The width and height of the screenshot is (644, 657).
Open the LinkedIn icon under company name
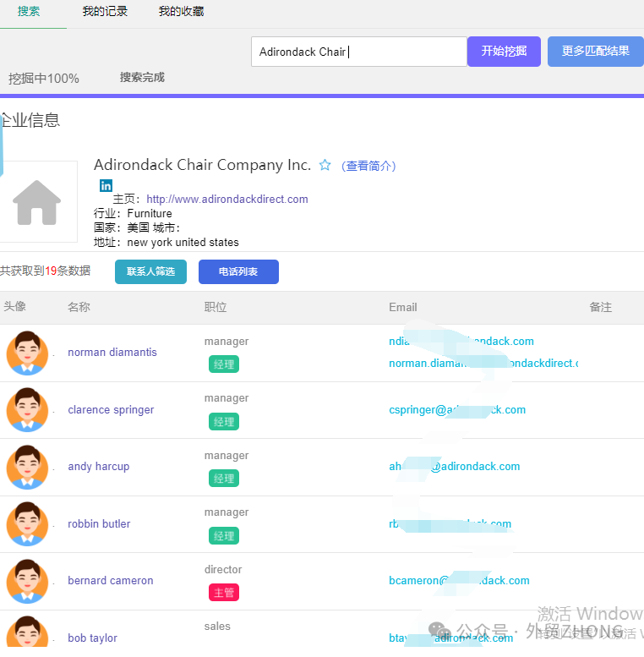tap(106, 185)
